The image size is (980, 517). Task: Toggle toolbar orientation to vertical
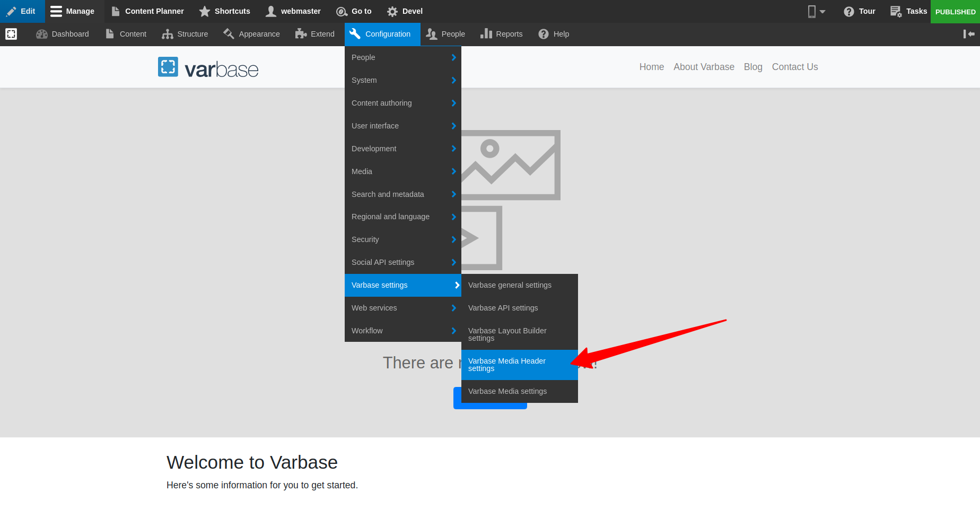969,34
